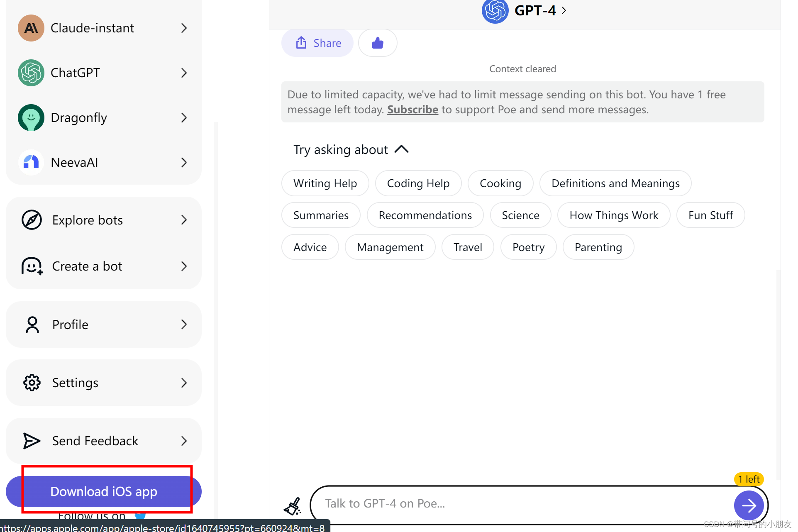Navigate to Create a bot
Image resolution: width=798 pixels, height=532 pixels.
(x=104, y=266)
